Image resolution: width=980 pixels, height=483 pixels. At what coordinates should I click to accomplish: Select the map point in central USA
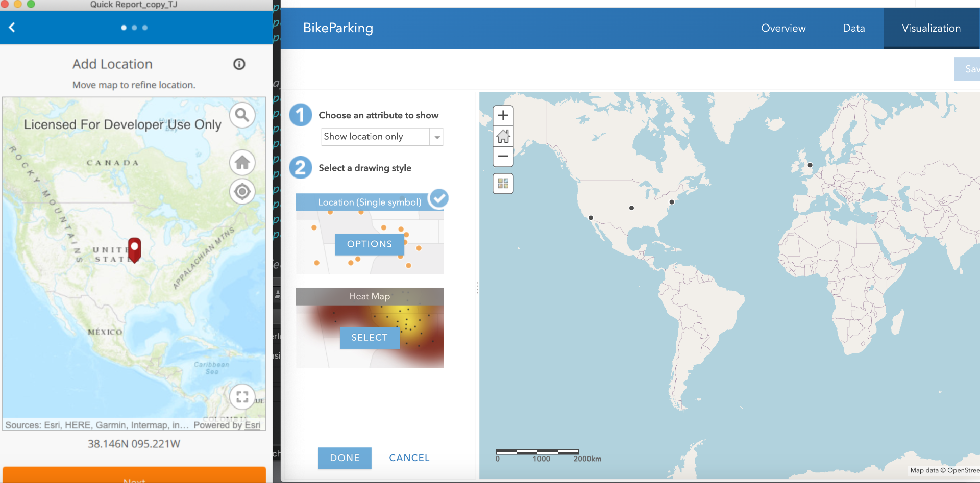(631, 208)
